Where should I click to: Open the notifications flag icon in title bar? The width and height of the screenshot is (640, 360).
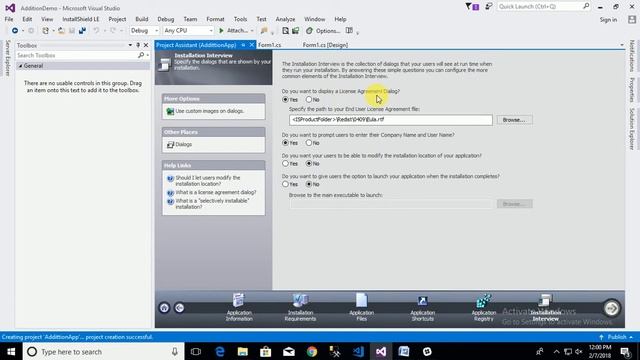469,7
